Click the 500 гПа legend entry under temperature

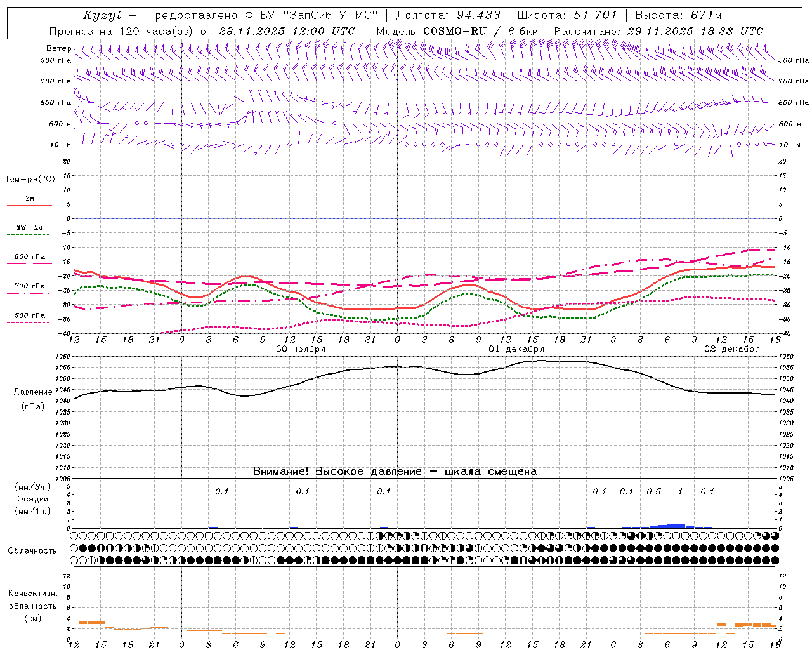coord(29,315)
